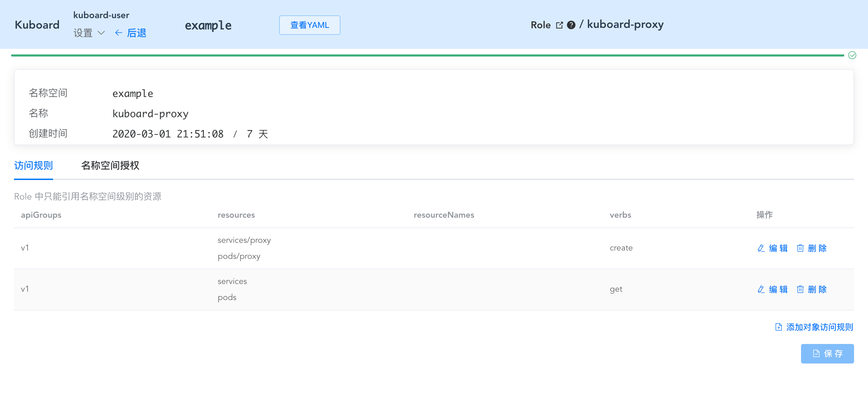Click the save icon inside 保存 button
The height and width of the screenshot is (397, 868).
pos(816,354)
